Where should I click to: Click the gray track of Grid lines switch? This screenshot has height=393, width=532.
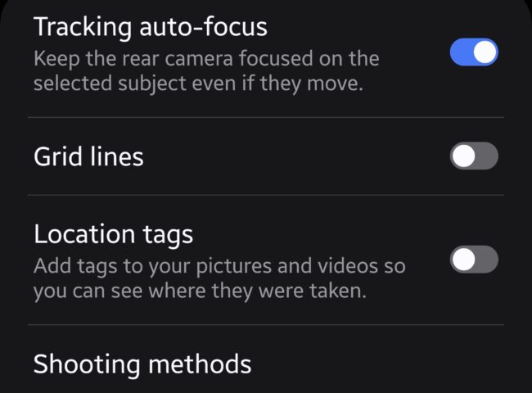[486, 156]
